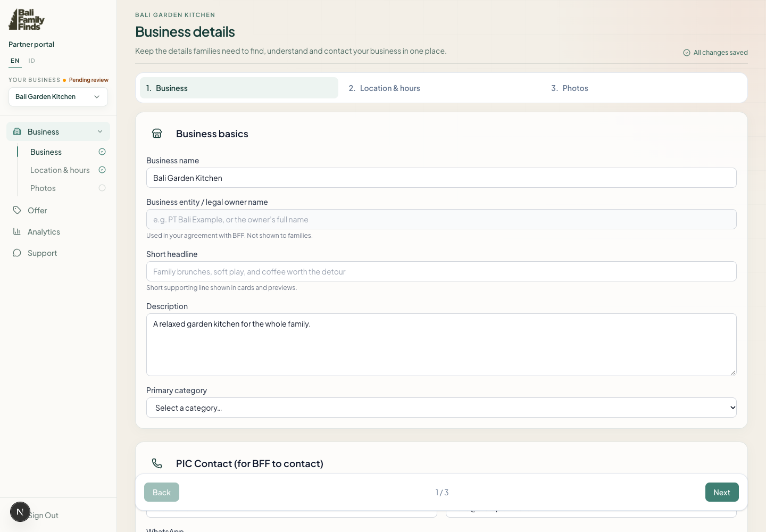Click the Business basics storefront icon

click(x=157, y=134)
